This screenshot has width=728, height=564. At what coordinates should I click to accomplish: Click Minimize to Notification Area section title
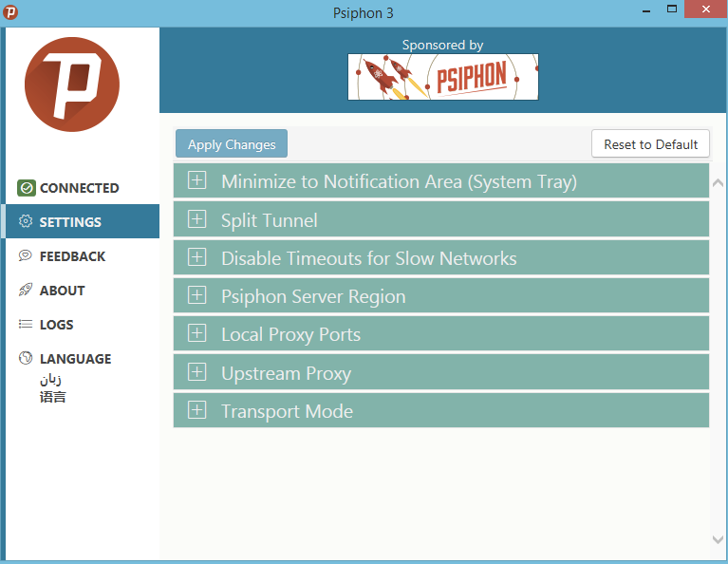pos(400,181)
